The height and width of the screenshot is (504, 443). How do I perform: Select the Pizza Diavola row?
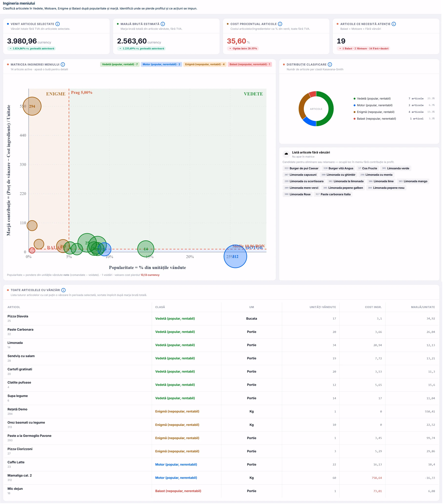(x=221, y=319)
